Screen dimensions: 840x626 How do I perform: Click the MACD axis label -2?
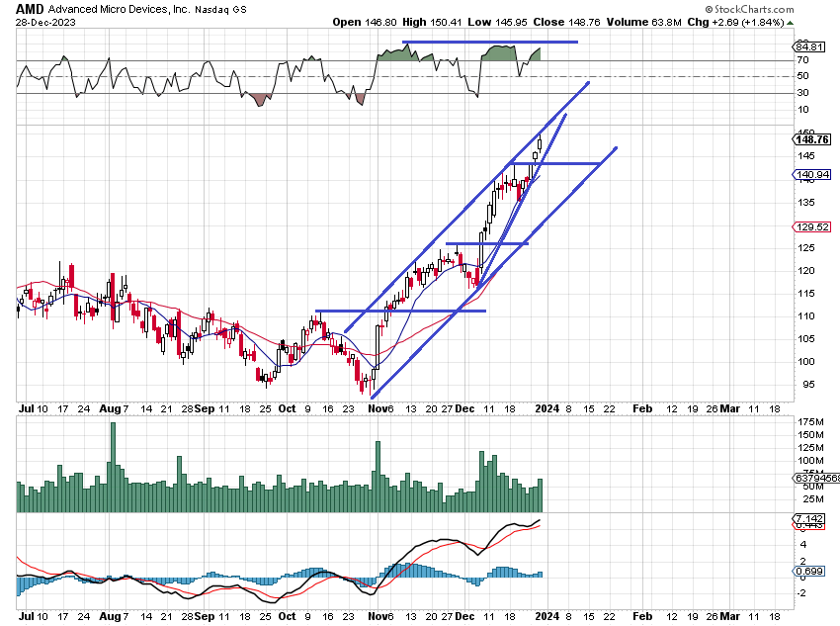802,593
